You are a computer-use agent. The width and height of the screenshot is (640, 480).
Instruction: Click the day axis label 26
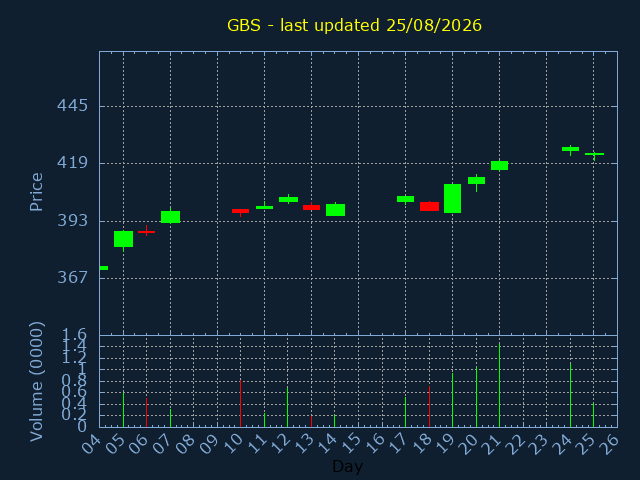click(609, 444)
